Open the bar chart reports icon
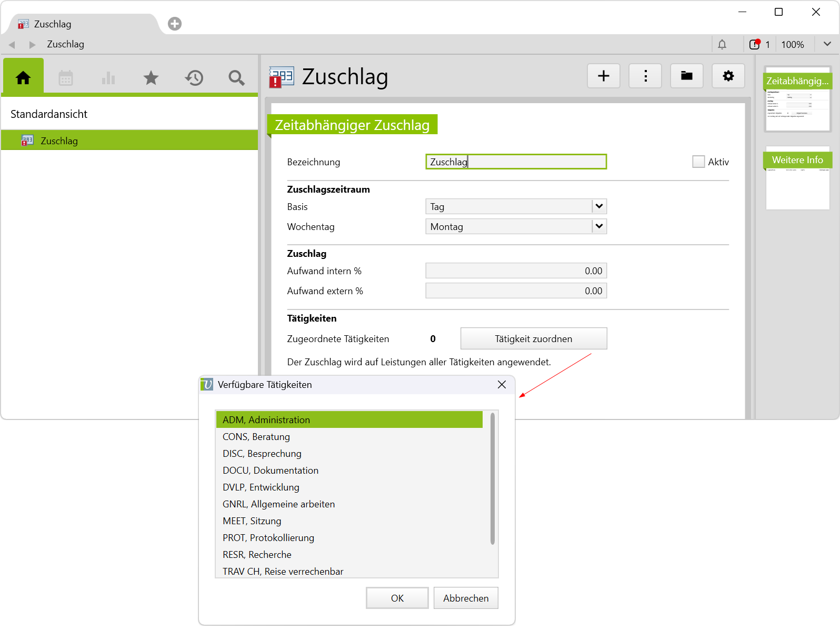The image size is (840, 630). pyautogui.click(x=108, y=78)
